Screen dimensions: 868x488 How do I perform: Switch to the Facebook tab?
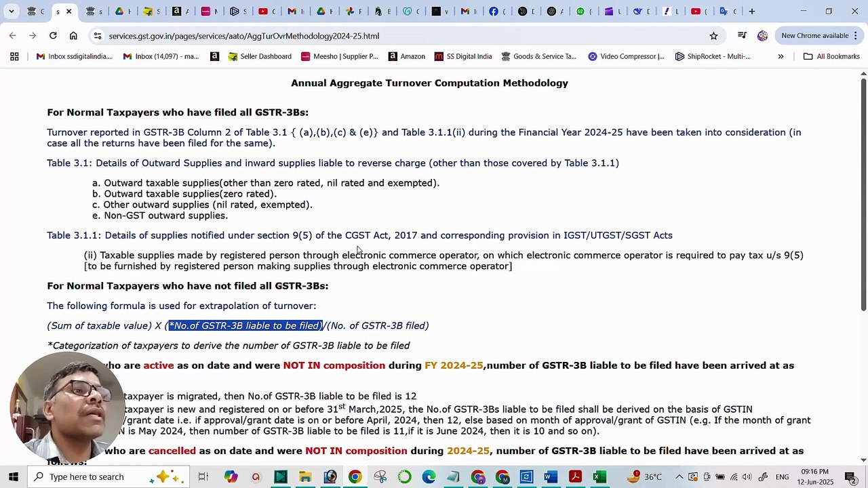493,11
